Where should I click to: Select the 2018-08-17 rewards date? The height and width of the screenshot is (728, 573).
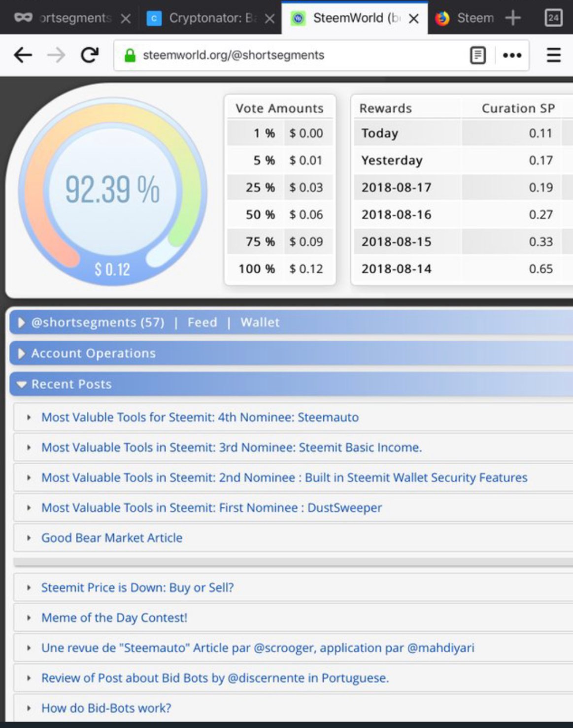click(x=396, y=187)
